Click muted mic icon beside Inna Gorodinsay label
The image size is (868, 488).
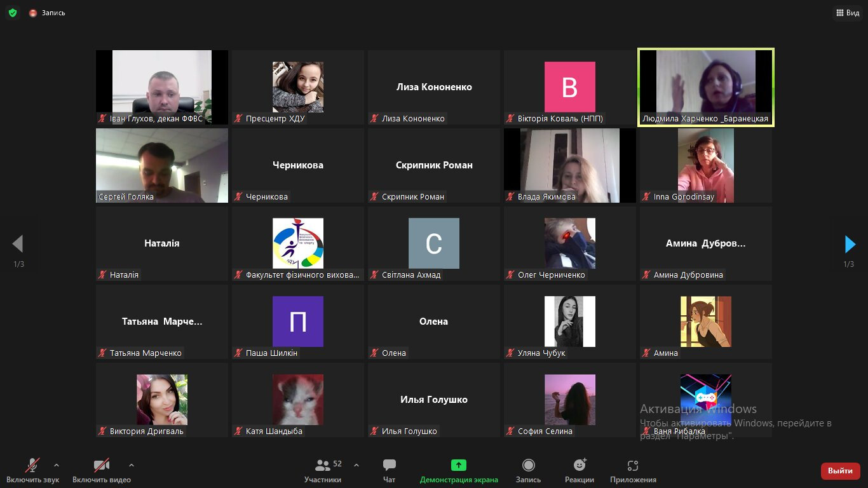647,196
